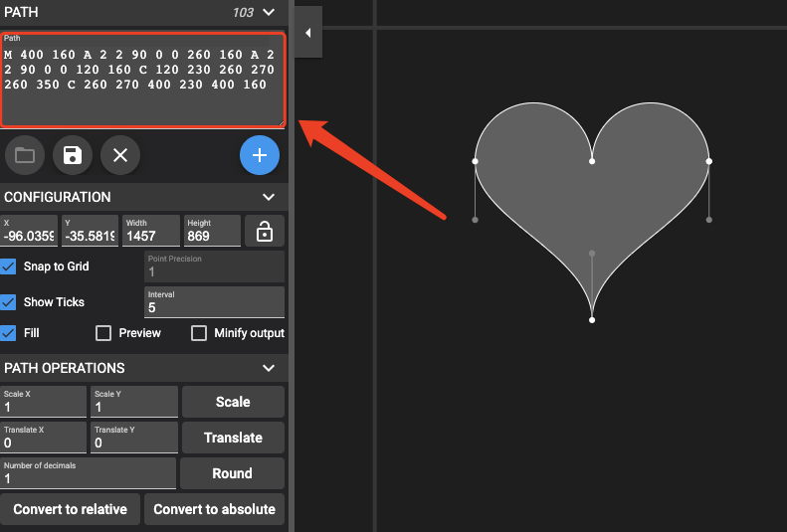The width and height of the screenshot is (787, 532).
Task: Click the Scale X input field
Action: pos(43,402)
